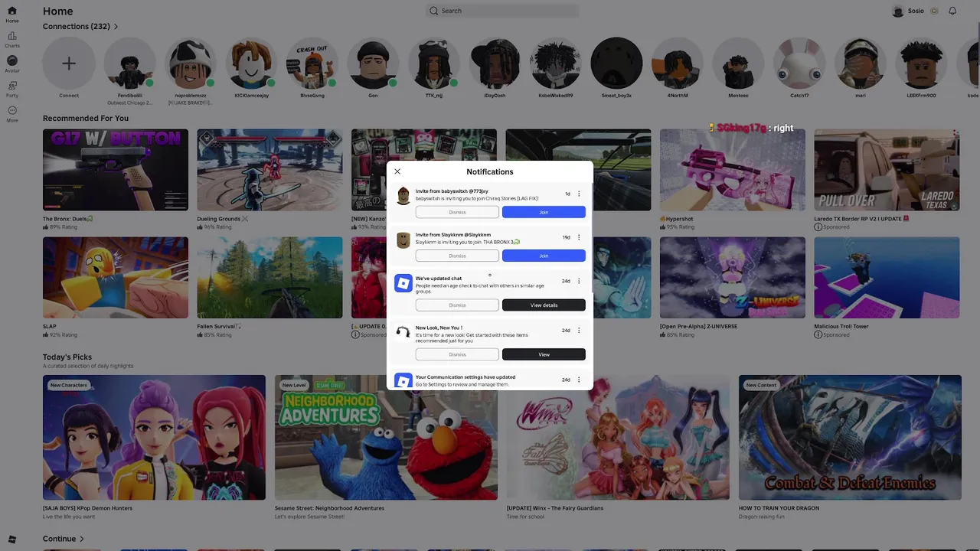Open Avatar in the left sidebar
Viewport: 980px width, 551px height.
(x=12, y=64)
